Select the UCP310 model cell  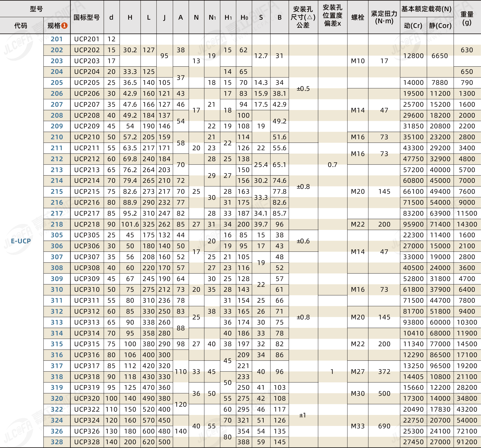coord(87,290)
